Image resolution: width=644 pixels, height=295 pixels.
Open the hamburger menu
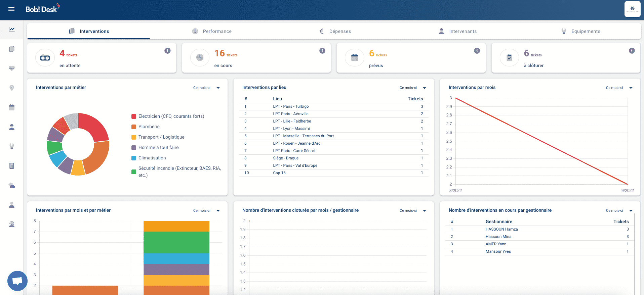[x=11, y=9]
